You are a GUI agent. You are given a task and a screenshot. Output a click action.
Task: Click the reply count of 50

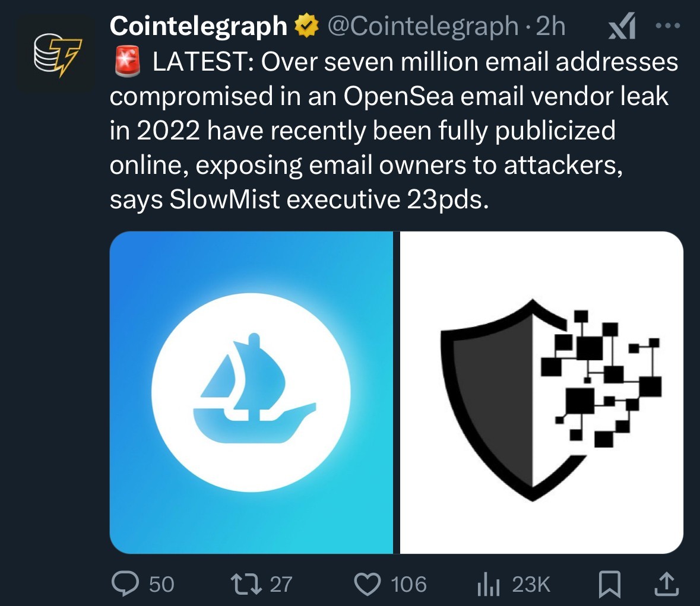[161, 584]
